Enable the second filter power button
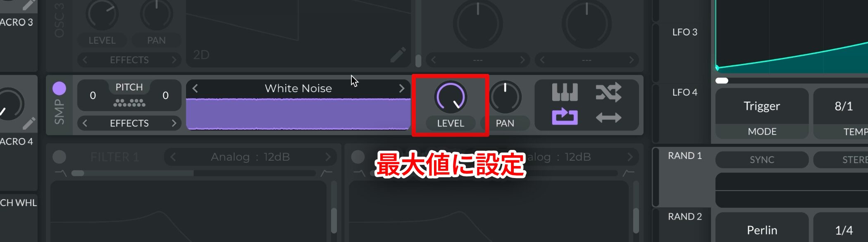The height and width of the screenshot is (242, 868). coord(358,157)
